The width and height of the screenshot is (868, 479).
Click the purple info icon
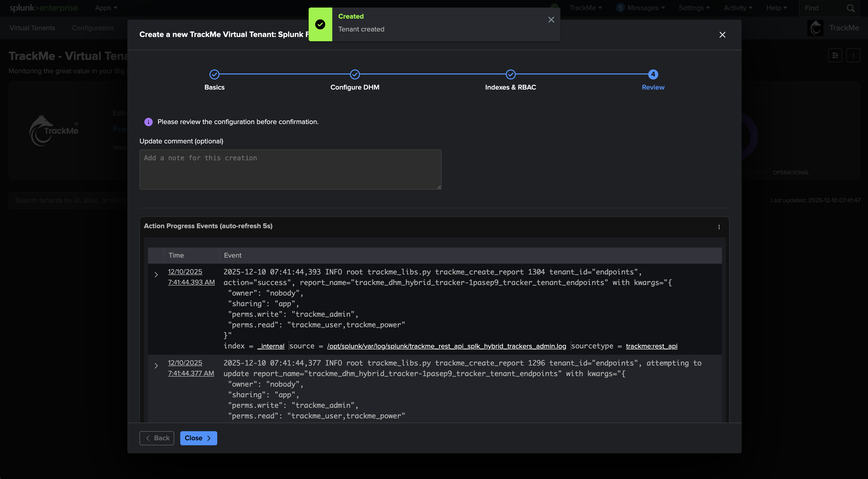148,122
